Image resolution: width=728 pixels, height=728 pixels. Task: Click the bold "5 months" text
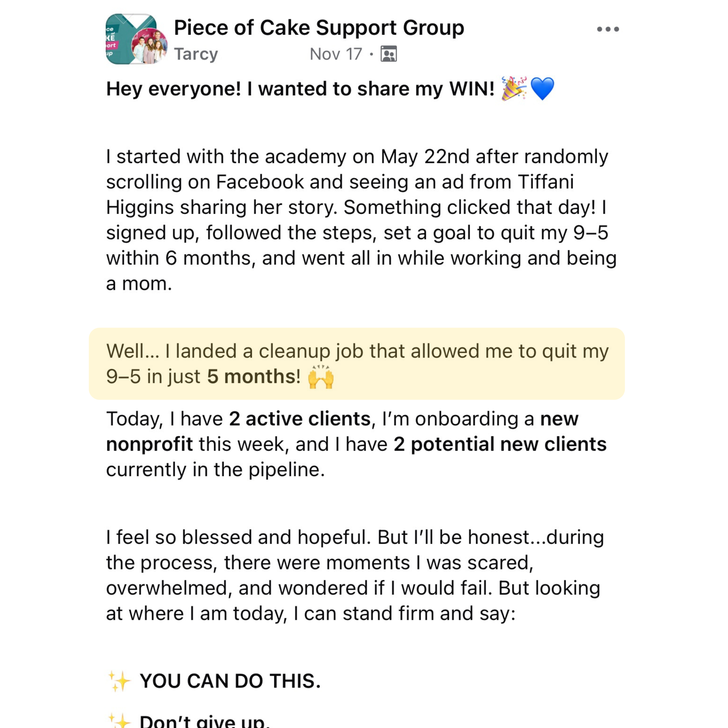click(254, 376)
